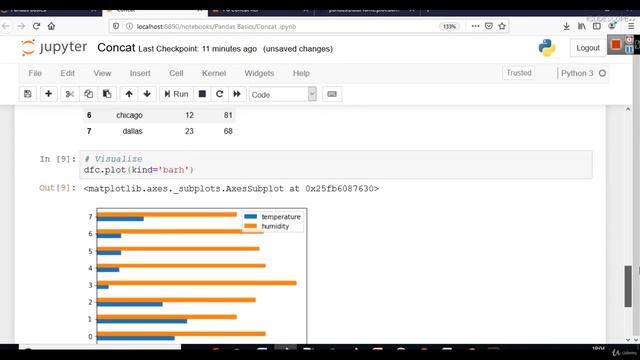Click the Python 3 kernel indicator
Screen dimensions: 640x360
click(577, 73)
